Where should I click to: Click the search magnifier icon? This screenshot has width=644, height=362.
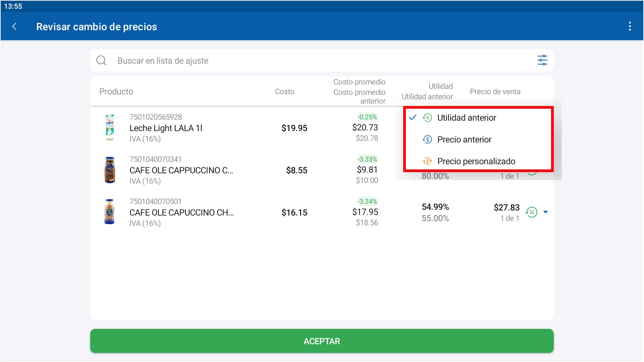click(x=101, y=61)
